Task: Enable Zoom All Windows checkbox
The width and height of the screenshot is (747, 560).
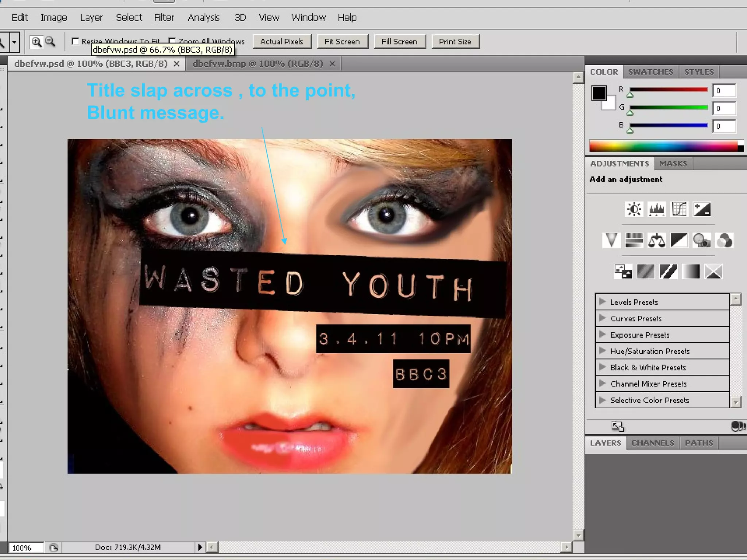Action: pyautogui.click(x=172, y=41)
